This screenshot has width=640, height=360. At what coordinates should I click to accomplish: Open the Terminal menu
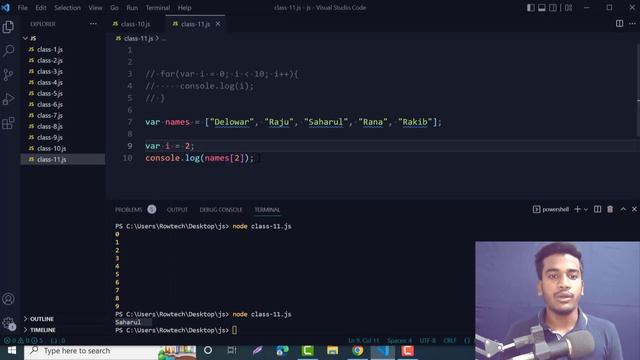tap(158, 8)
